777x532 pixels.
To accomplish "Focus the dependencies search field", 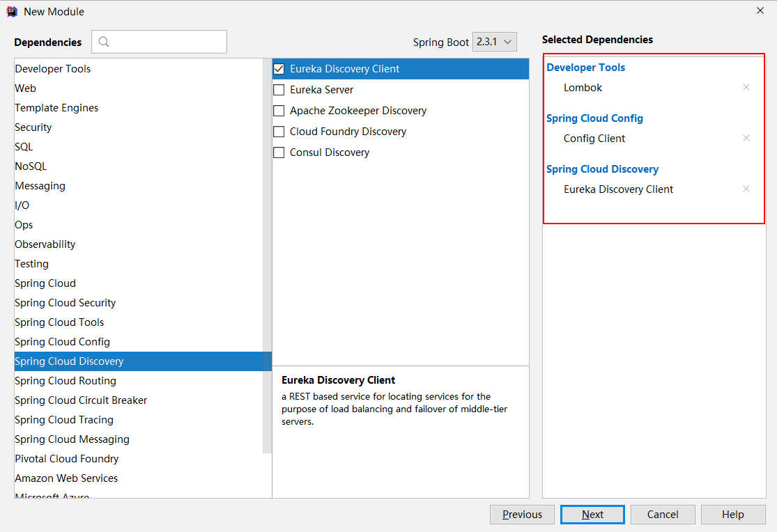I will point(159,42).
